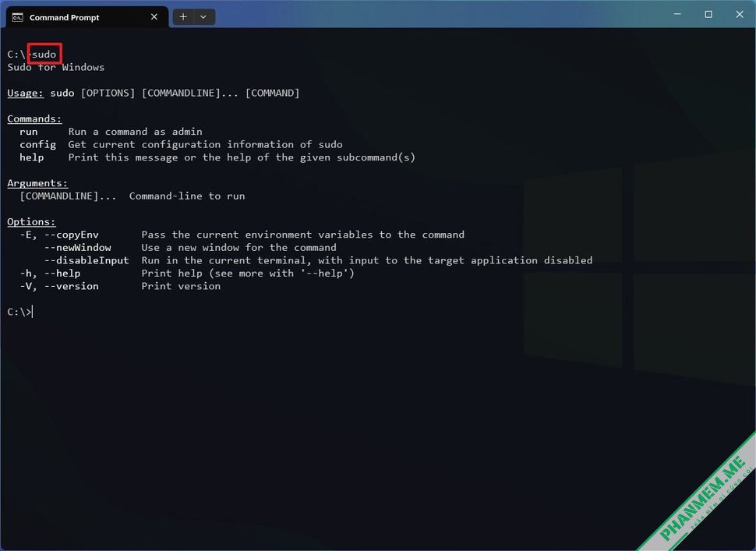Click the 'Options:' heading
This screenshot has width=756, height=551.
(31, 222)
